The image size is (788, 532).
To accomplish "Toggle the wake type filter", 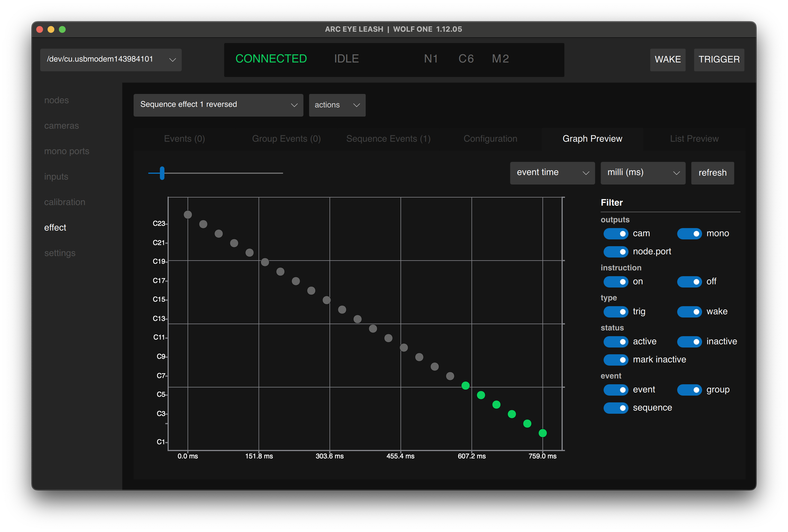I will point(689,312).
